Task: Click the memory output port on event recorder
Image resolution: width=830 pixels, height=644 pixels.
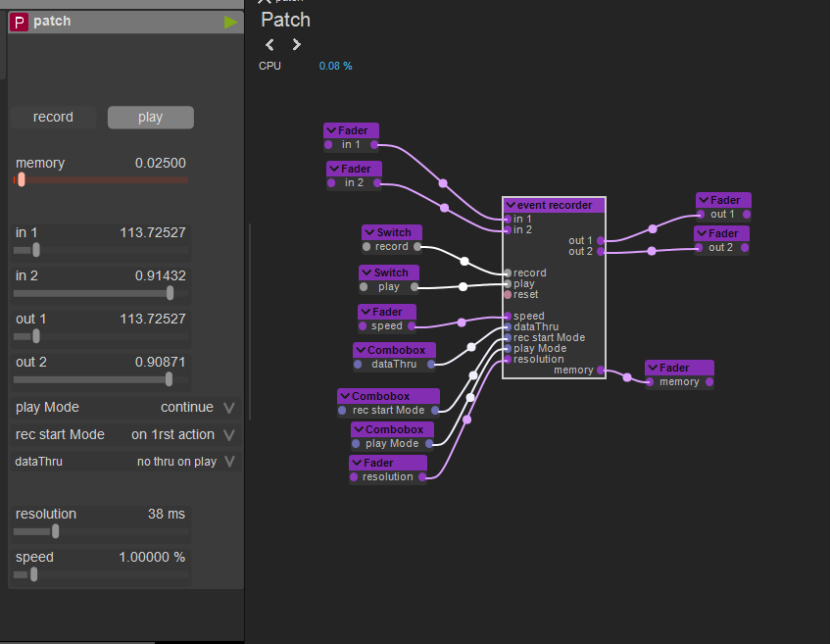Action: click(x=601, y=371)
